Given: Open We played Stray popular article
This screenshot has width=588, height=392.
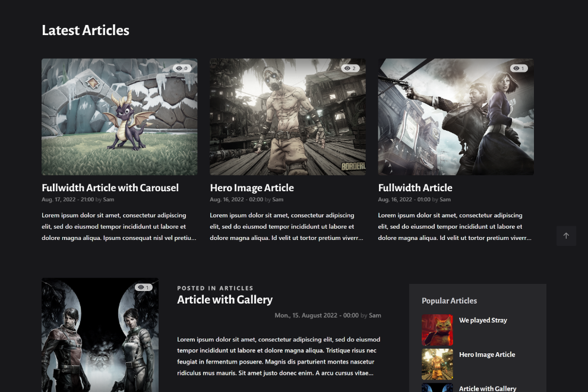Looking at the screenshot, I should click(483, 320).
